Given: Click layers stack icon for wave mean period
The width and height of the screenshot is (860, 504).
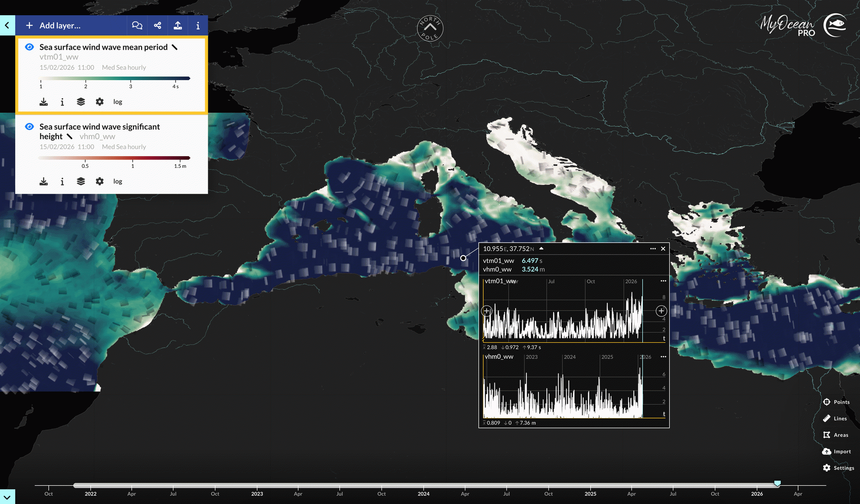Looking at the screenshot, I should (x=81, y=102).
